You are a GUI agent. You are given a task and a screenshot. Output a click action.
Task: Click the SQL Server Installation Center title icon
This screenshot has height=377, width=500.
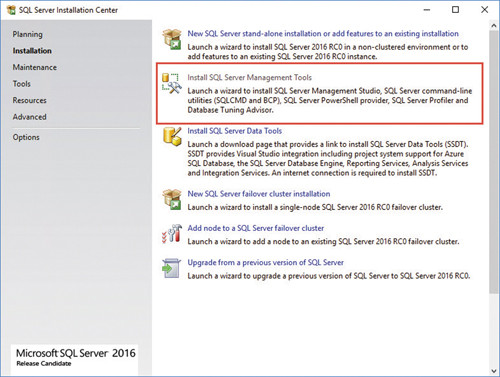click(11, 10)
